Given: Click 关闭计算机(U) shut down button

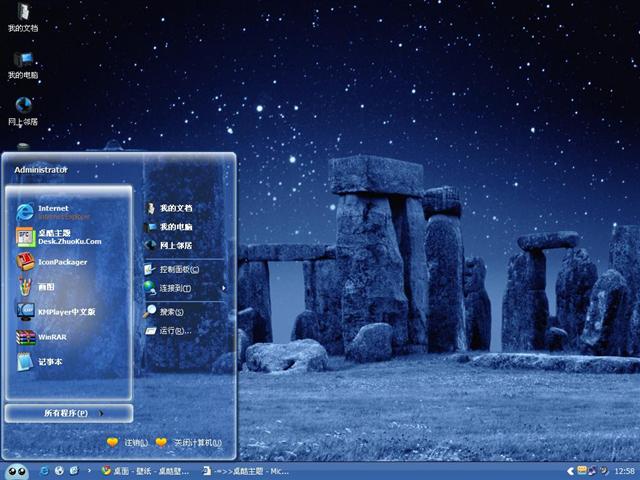Looking at the screenshot, I should point(189,442).
